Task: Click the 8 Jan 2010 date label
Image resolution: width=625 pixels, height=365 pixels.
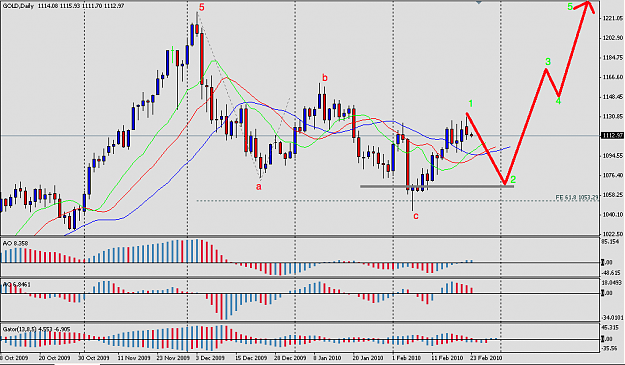Action: 328,358
